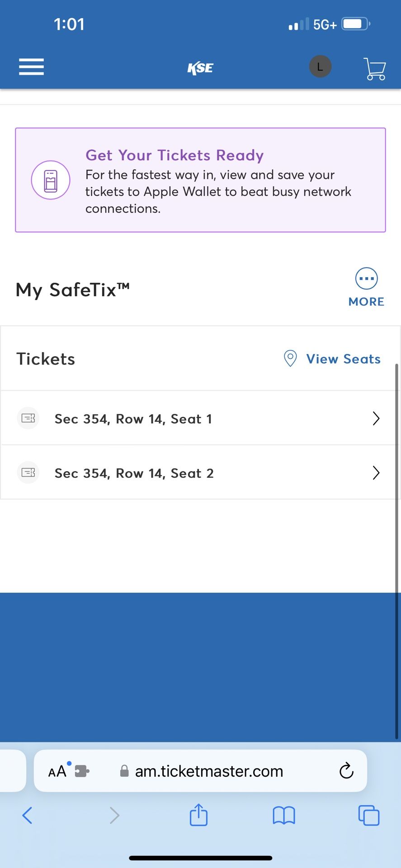This screenshot has width=401, height=868.
Task: Tap the KSE logo
Action: click(200, 68)
